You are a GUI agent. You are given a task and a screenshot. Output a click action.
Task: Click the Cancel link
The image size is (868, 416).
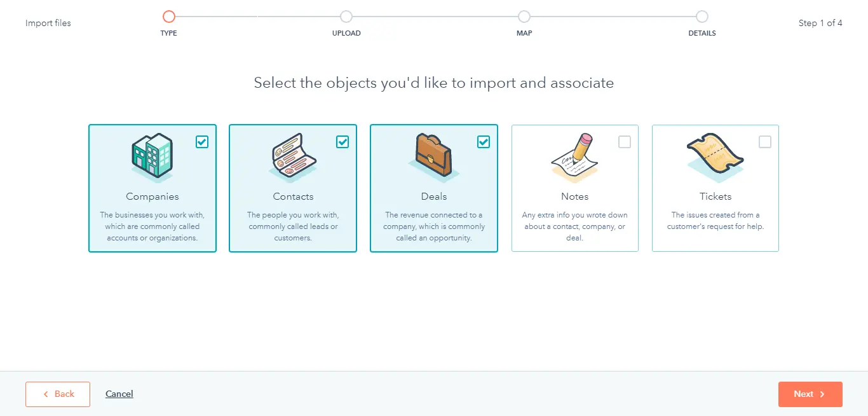click(119, 394)
